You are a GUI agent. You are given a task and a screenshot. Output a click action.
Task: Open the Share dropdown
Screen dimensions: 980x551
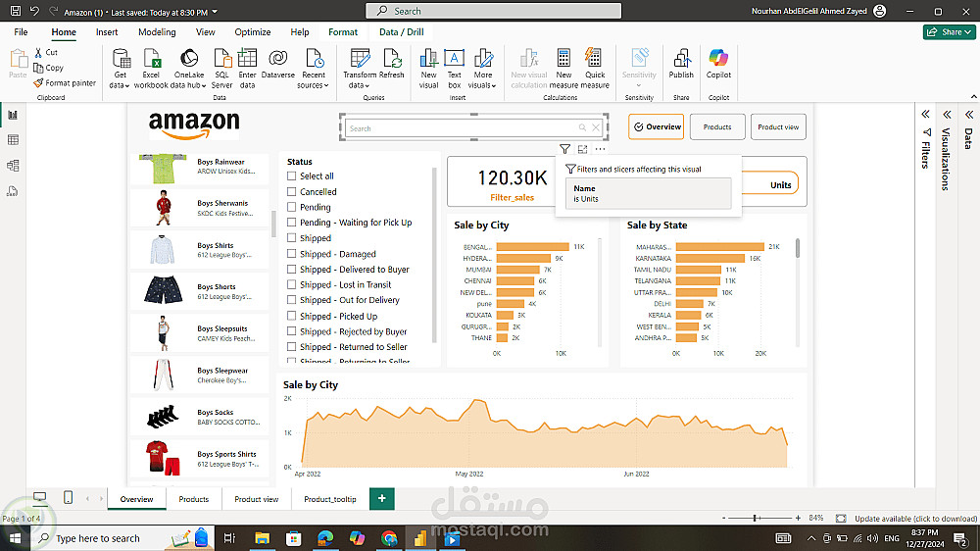[950, 32]
